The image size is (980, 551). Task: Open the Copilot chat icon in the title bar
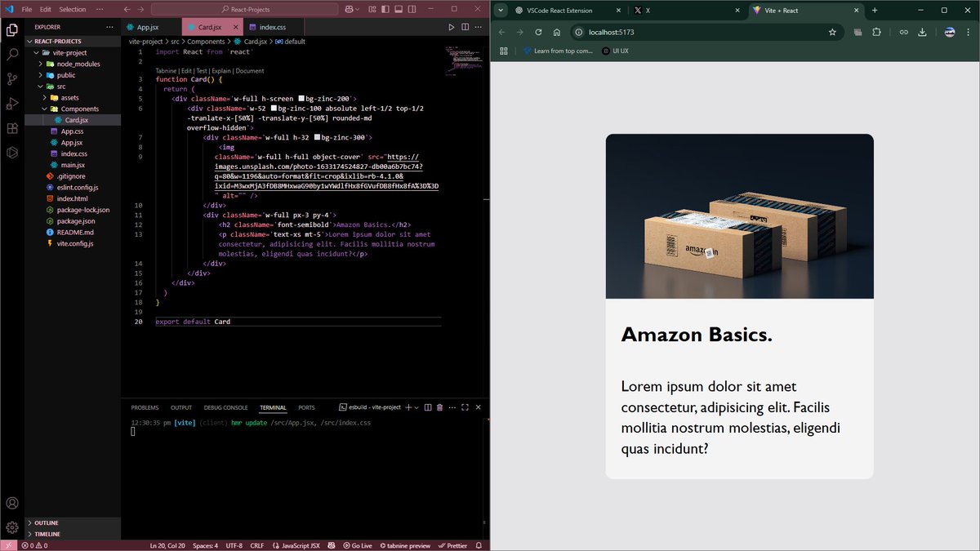click(x=350, y=10)
